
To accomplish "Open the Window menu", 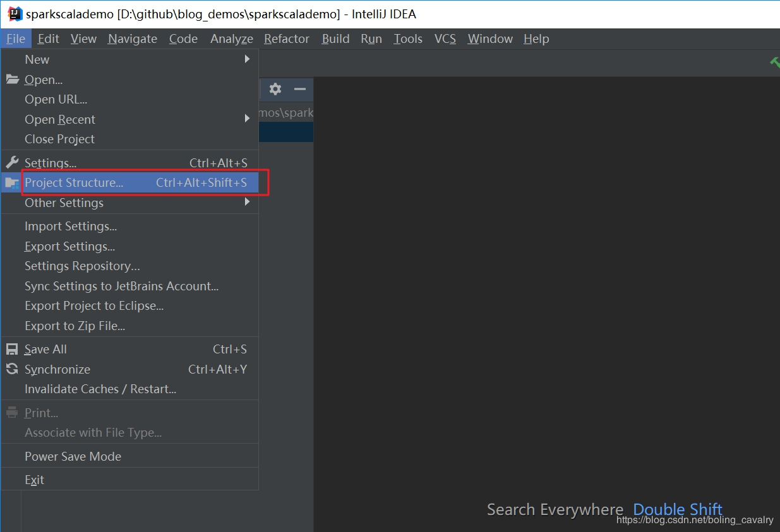I will click(490, 38).
